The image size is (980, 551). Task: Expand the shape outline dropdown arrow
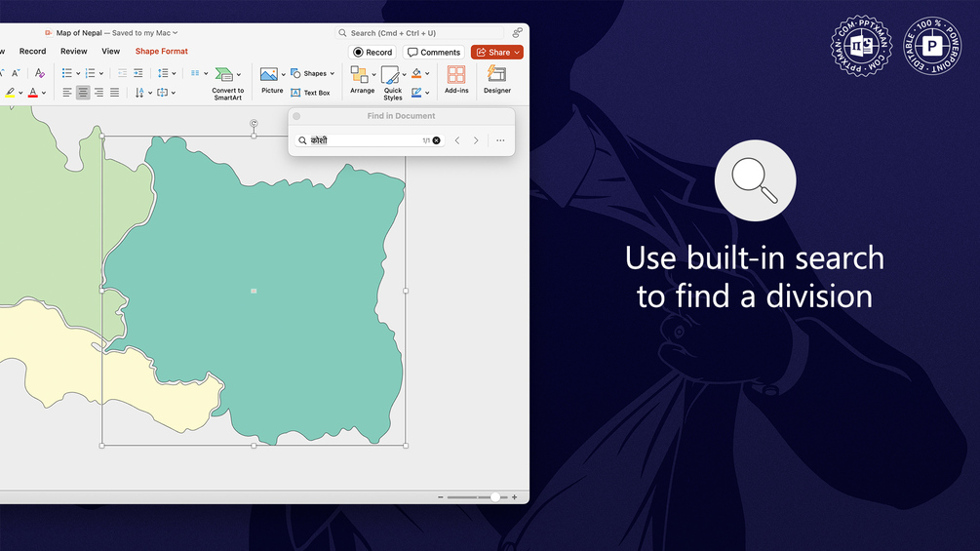click(427, 93)
